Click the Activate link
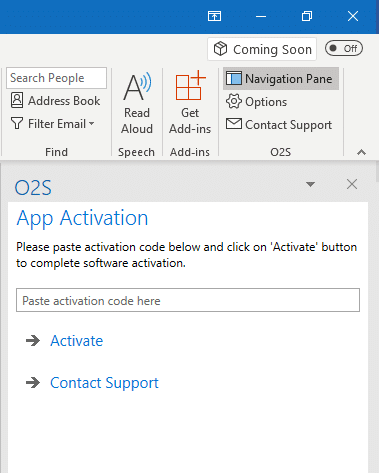Image resolution: width=379 pixels, height=473 pixels. click(77, 341)
